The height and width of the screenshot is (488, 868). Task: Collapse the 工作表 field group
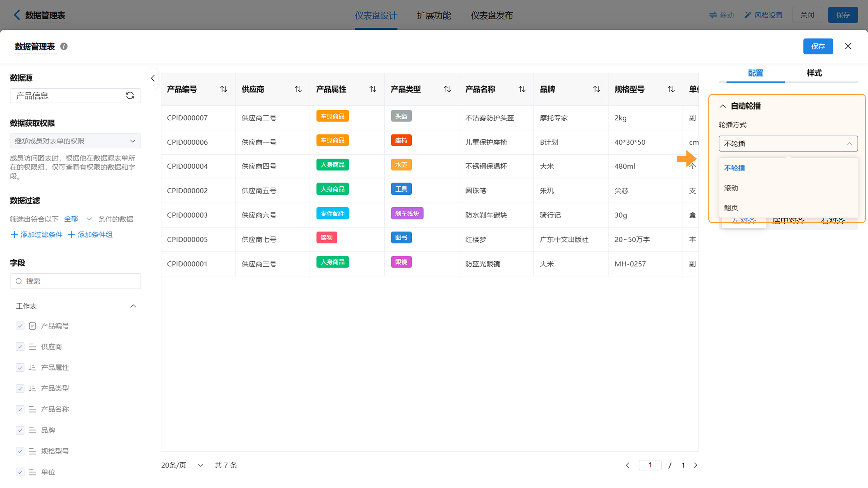tap(133, 306)
